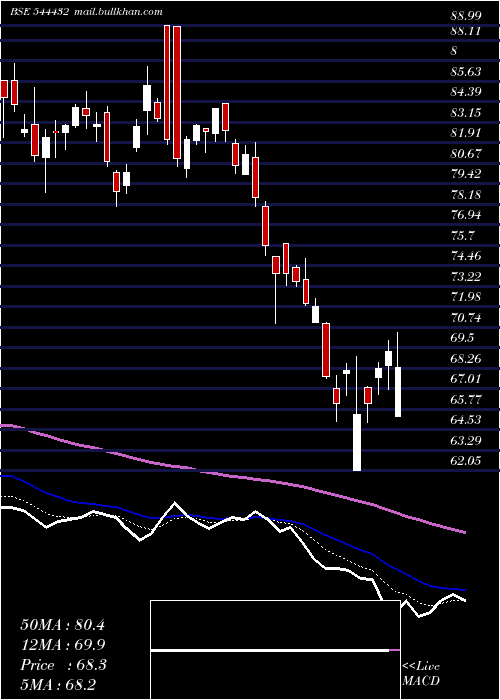Click the 73.22 price axis label
The width and height of the screenshot is (500, 700).
[x=466, y=277]
